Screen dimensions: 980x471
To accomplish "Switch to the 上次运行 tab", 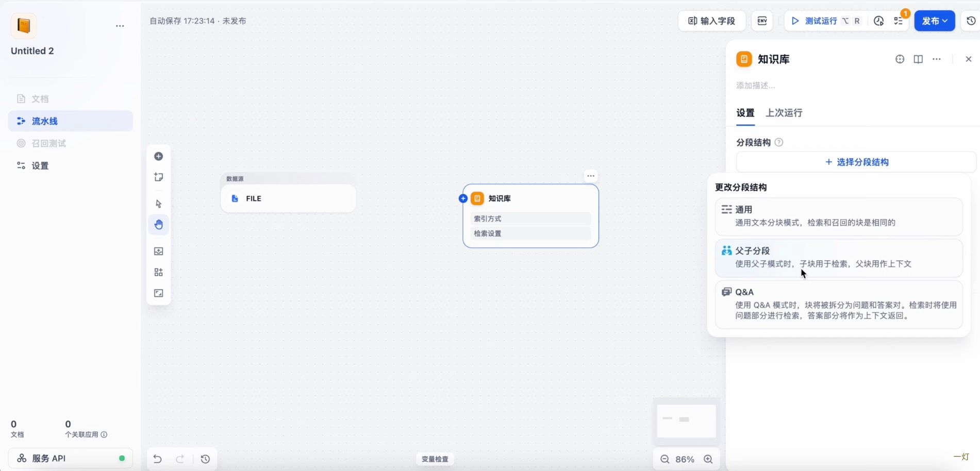I will click(x=784, y=113).
